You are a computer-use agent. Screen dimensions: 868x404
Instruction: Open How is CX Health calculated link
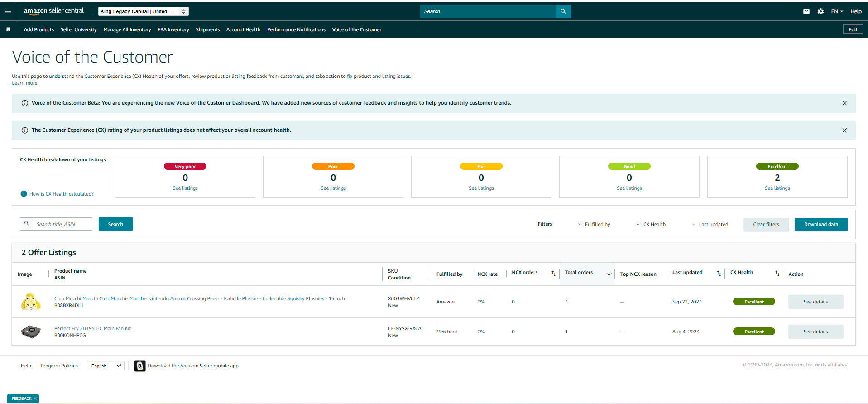(x=62, y=194)
